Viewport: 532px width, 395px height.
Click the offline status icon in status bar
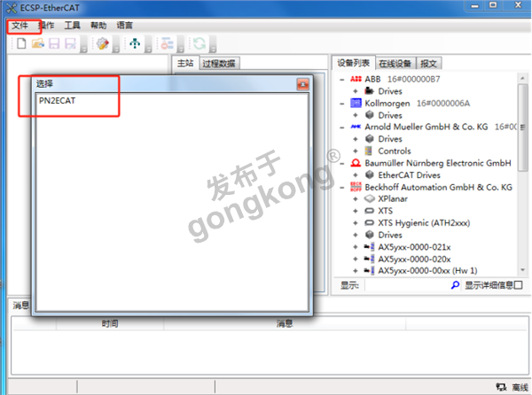tap(502, 387)
